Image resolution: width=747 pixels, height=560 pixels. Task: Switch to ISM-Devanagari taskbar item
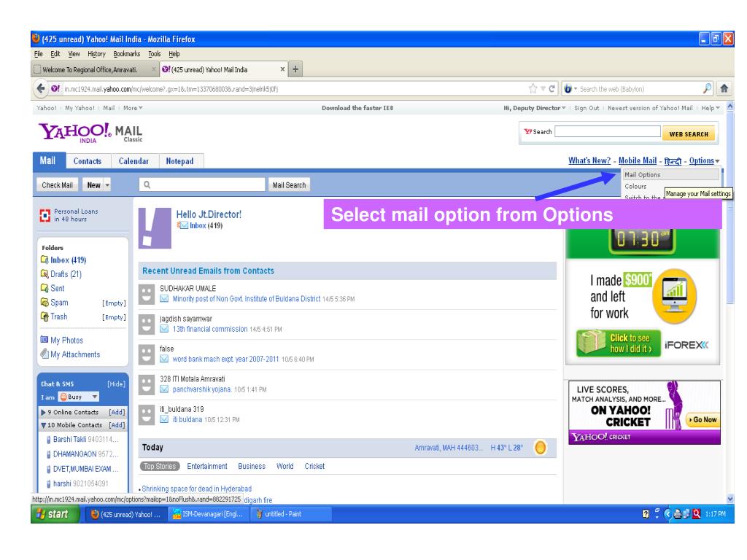point(209,514)
